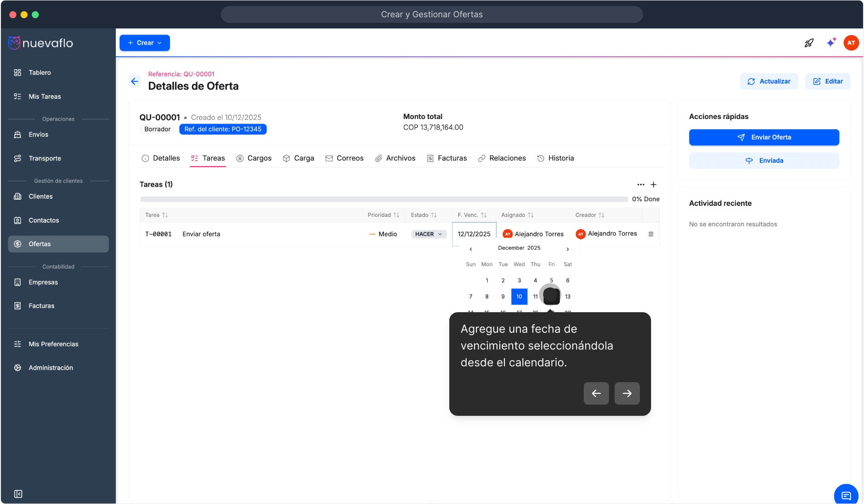
Task: Open the AI sparkle assistant icon
Action: pyautogui.click(x=831, y=43)
